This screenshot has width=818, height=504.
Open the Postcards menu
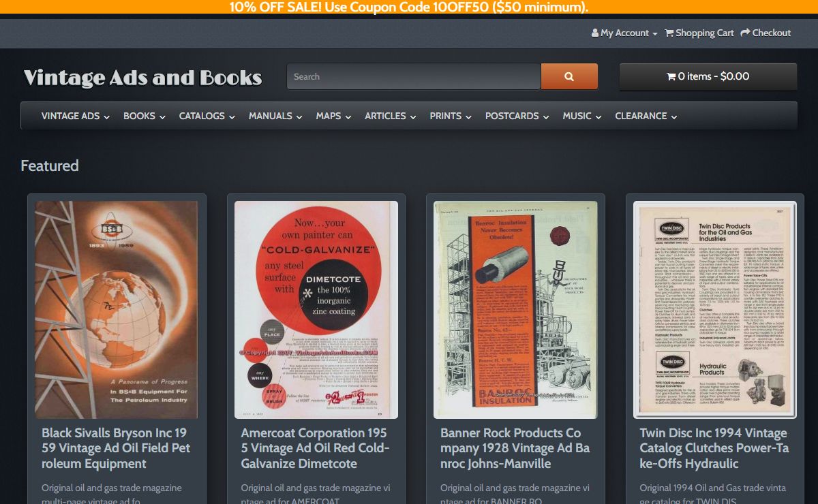(x=517, y=116)
